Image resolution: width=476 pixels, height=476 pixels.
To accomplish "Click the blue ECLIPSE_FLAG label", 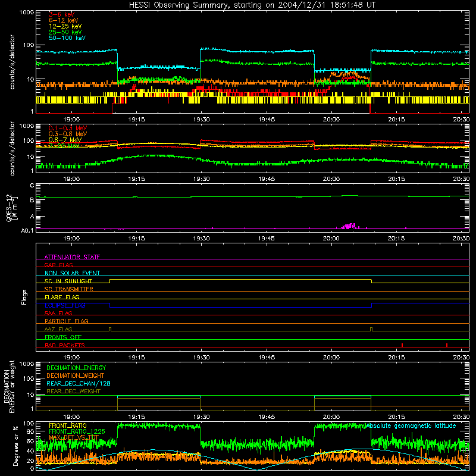I will [65, 305].
